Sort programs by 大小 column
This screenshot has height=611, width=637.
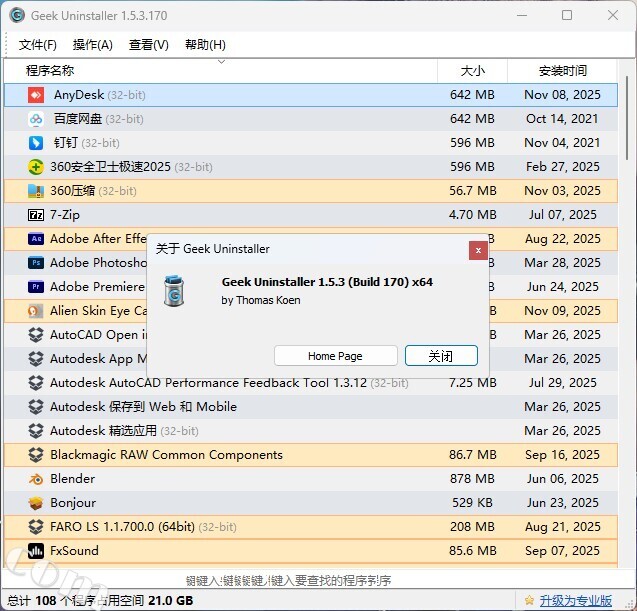click(x=472, y=71)
